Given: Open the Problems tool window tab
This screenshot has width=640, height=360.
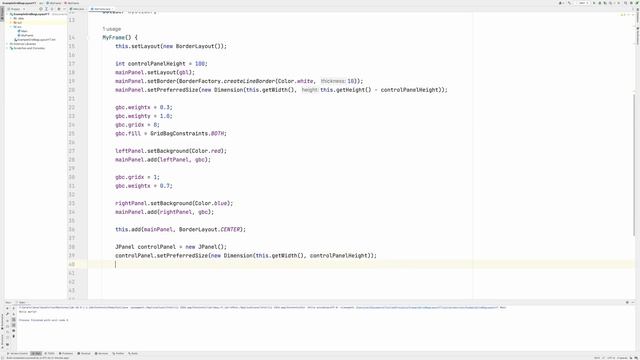Looking at the screenshot, I should click(66, 353).
